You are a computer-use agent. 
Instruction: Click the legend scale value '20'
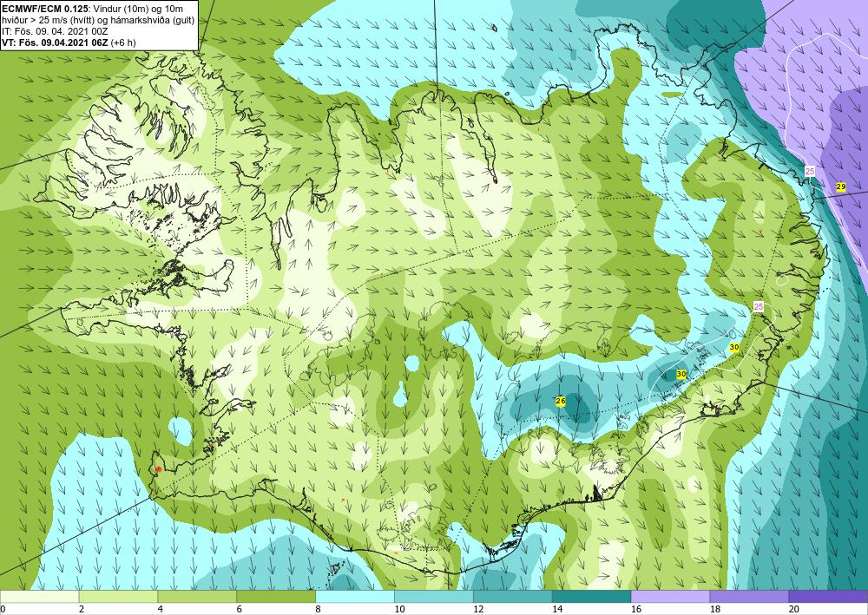coord(794,609)
